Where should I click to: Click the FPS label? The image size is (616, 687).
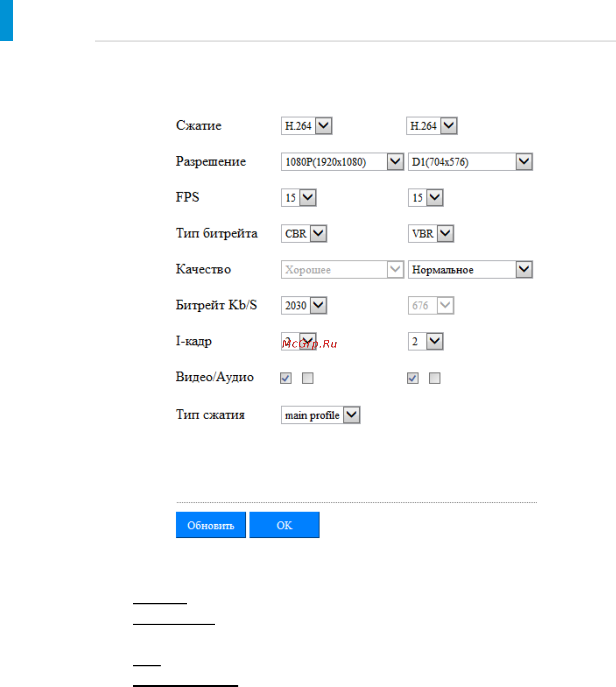pyautogui.click(x=187, y=197)
